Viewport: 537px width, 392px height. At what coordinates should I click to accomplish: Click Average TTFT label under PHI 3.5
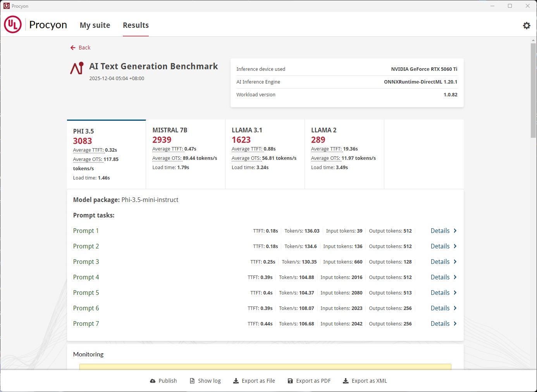[x=88, y=150]
